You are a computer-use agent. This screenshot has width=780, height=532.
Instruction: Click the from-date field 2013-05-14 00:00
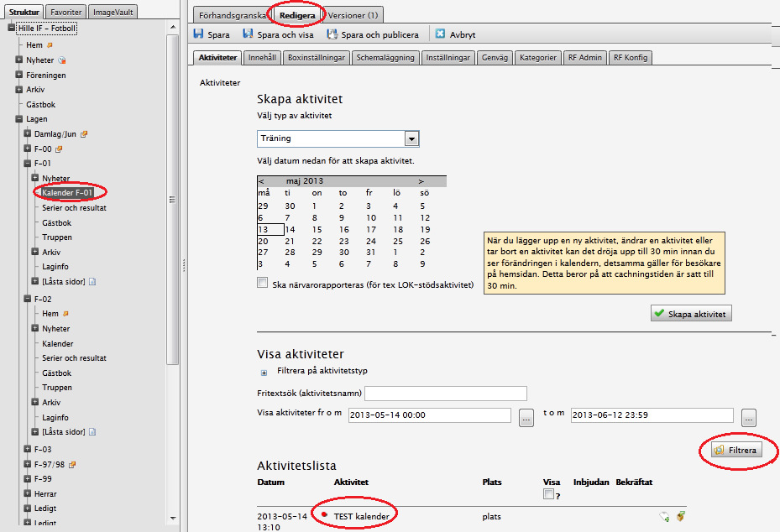click(430, 415)
